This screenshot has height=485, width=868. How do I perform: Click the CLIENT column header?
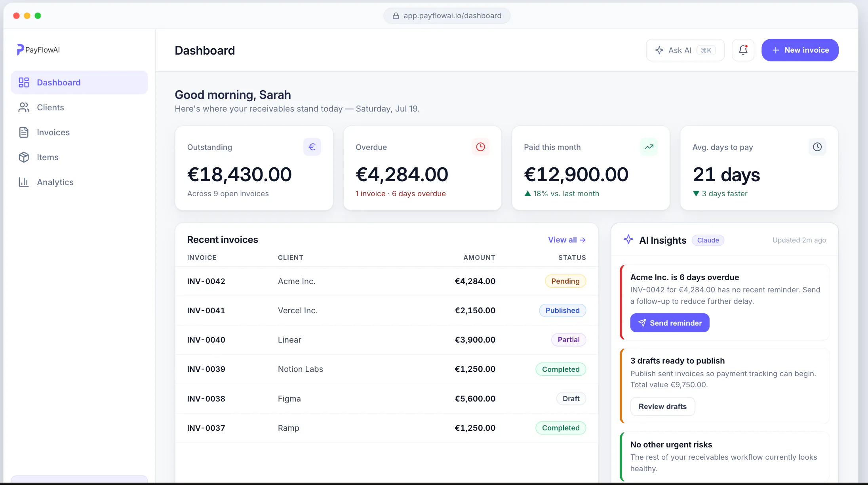pos(291,258)
